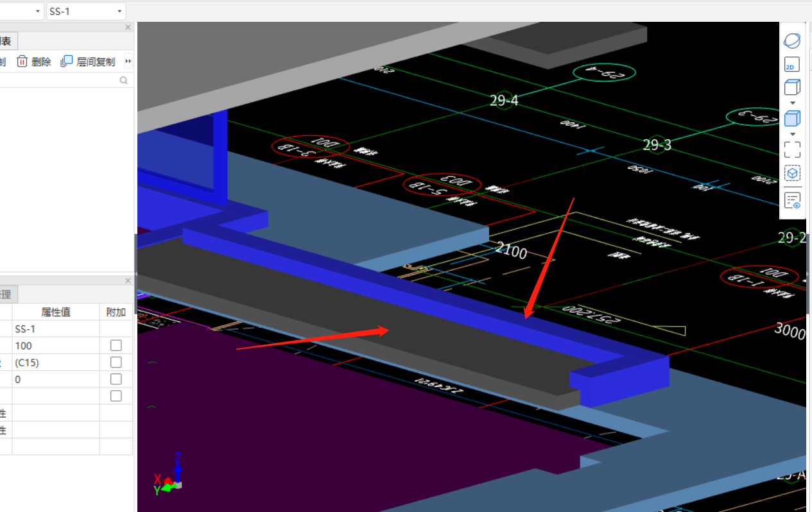Viewport: 812px width, 512px height.
Task: Tick the 附加 checkbox in the 100 row
Action: (116, 345)
